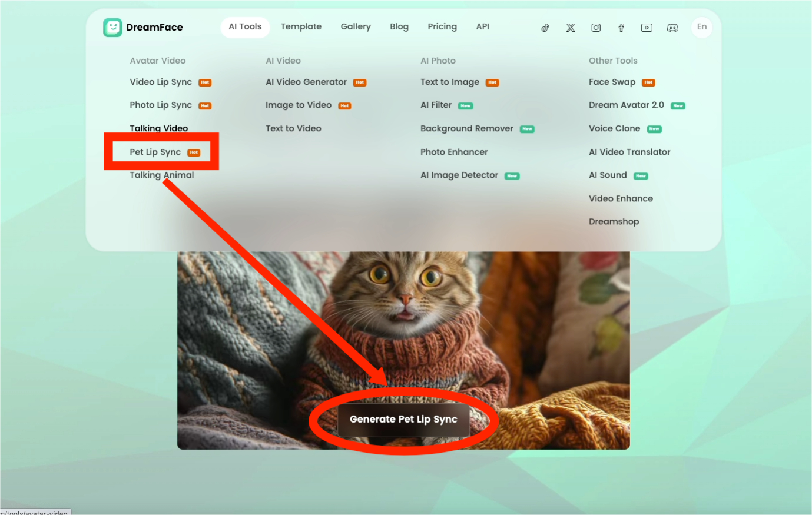Open the Pricing page

(x=442, y=27)
